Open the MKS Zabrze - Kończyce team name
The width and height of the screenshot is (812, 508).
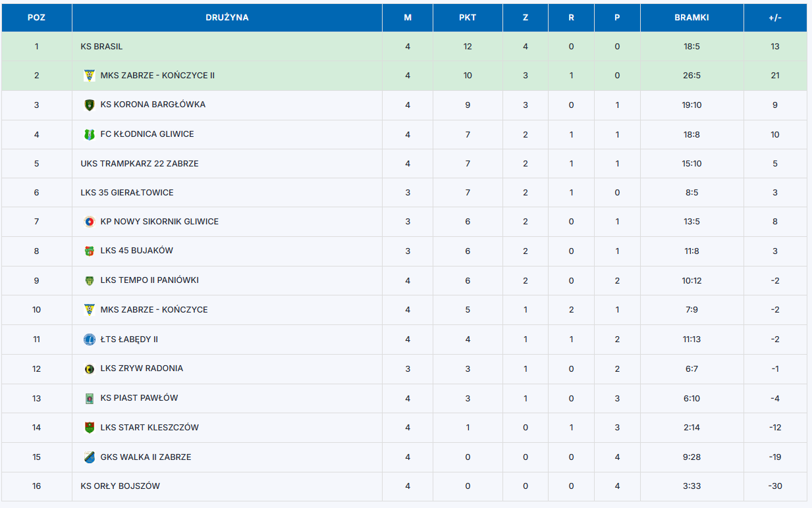click(x=154, y=310)
